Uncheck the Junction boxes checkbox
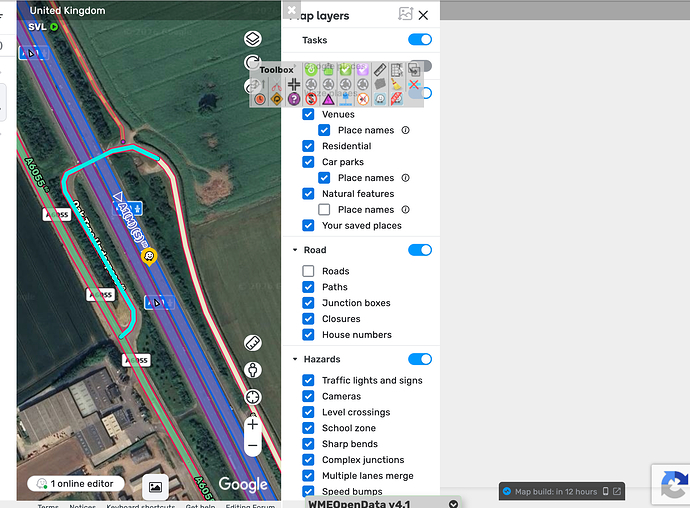690x508 pixels. coord(308,303)
